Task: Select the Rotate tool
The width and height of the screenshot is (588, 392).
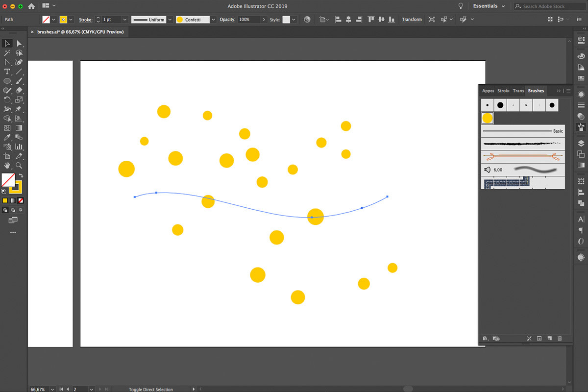Action: (7, 99)
